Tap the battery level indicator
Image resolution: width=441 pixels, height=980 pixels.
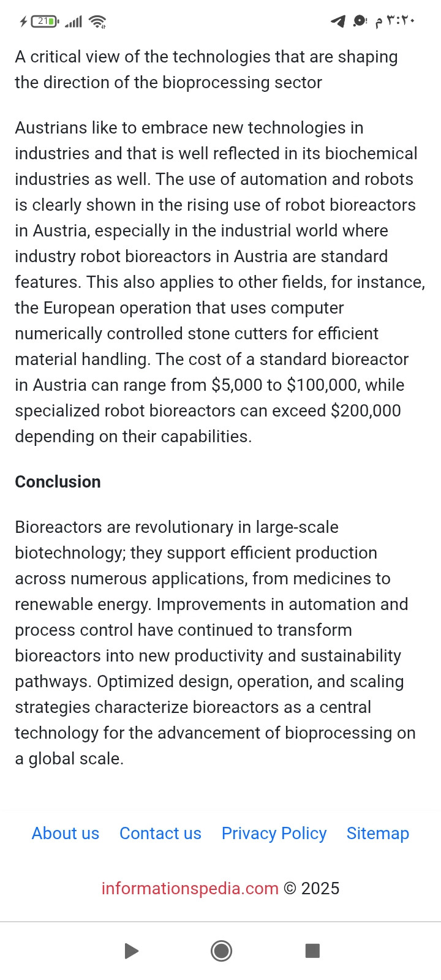coord(45,21)
